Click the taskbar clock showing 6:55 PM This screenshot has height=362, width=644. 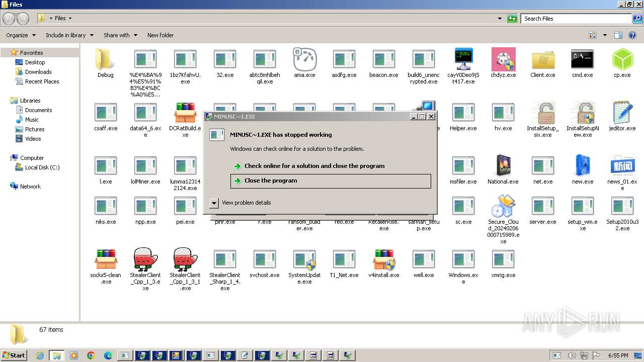click(618, 355)
